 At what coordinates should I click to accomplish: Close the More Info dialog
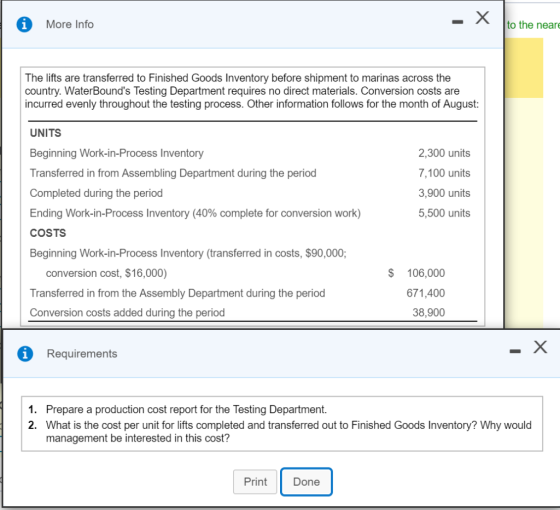click(x=482, y=17)
